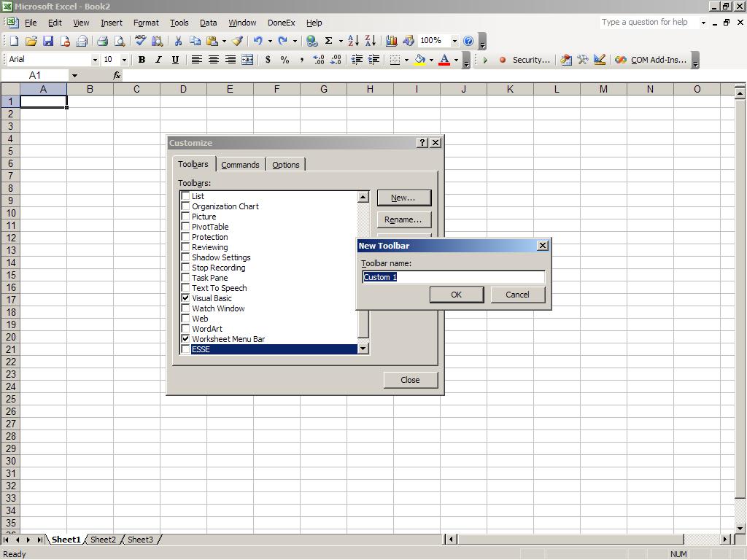Click the Print icon in the toolbar
This screenshot has height=560, width=747.
tap(102, 41)
